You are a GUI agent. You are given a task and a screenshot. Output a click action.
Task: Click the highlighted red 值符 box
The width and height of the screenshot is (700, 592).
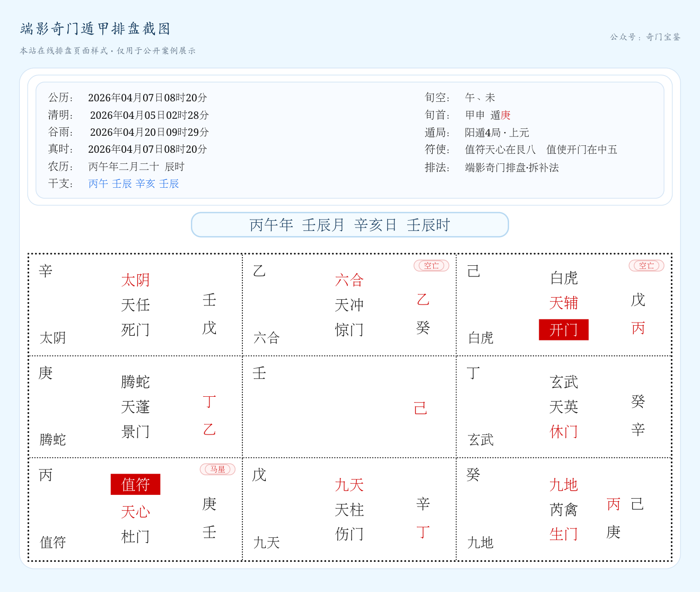pyautogui.click(x=135, y=484)
